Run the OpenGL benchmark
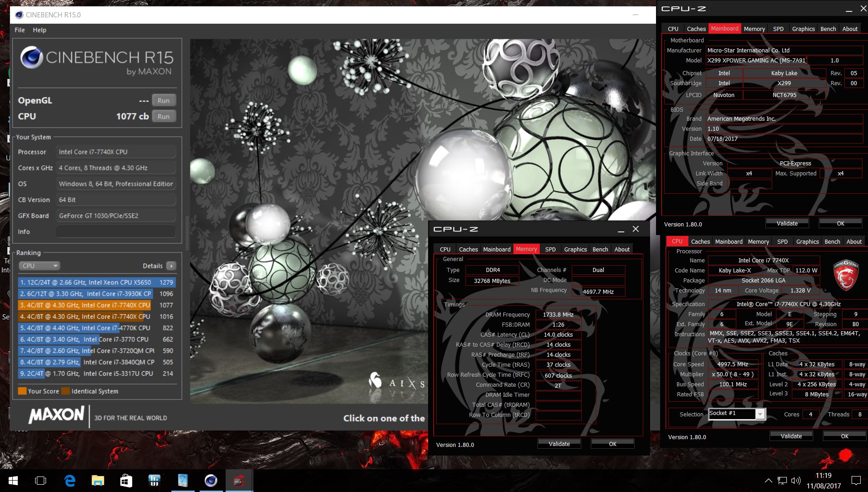The image size is (868, 492). pyautogui.click(x=164, y=100)
